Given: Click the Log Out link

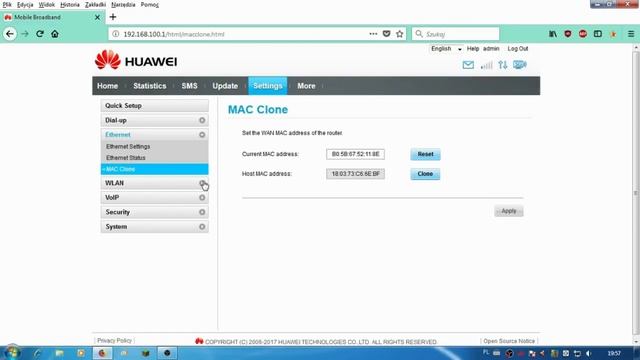Looking at the screenshot, I should point(518,49).
